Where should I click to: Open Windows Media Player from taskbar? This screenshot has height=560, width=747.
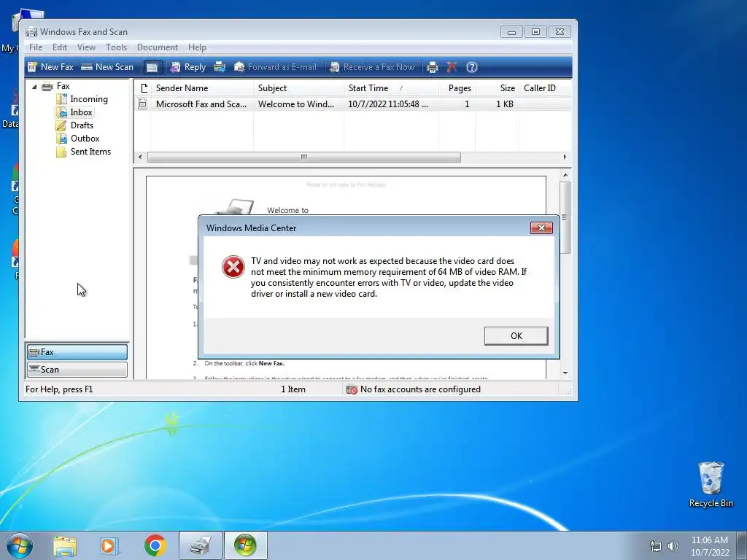(109, 545)
